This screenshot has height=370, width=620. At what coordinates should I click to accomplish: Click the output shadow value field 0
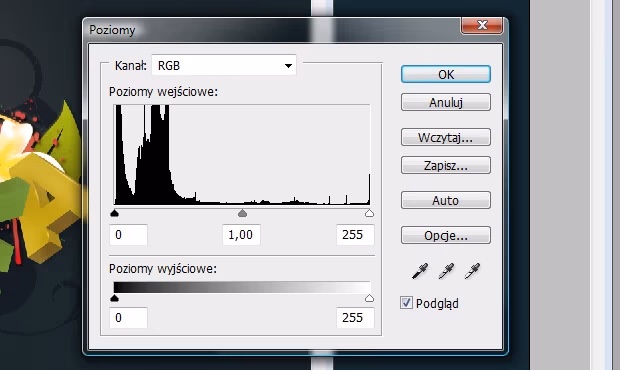pyautogui.click(x=129, y=318)
